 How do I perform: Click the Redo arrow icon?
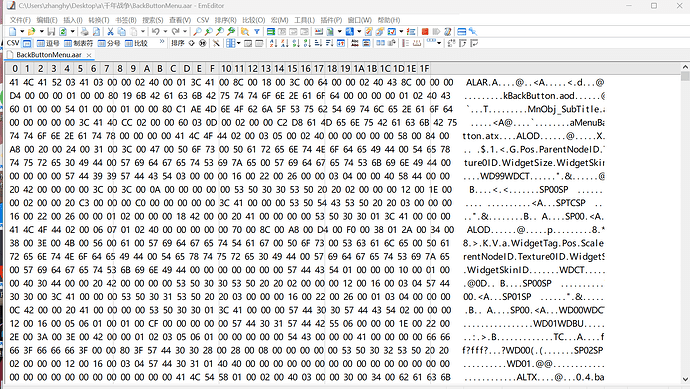[175, 32]
